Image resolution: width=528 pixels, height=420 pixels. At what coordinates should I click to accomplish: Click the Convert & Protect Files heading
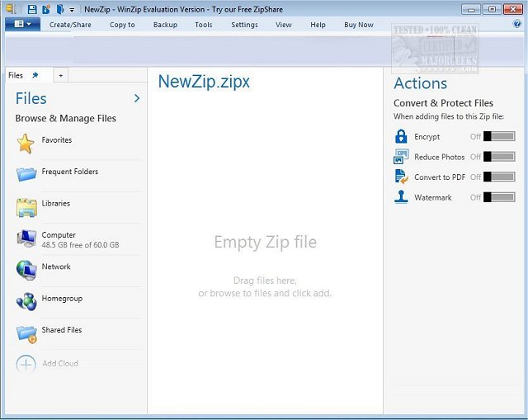pyautogui.click(x=443, y=103)
